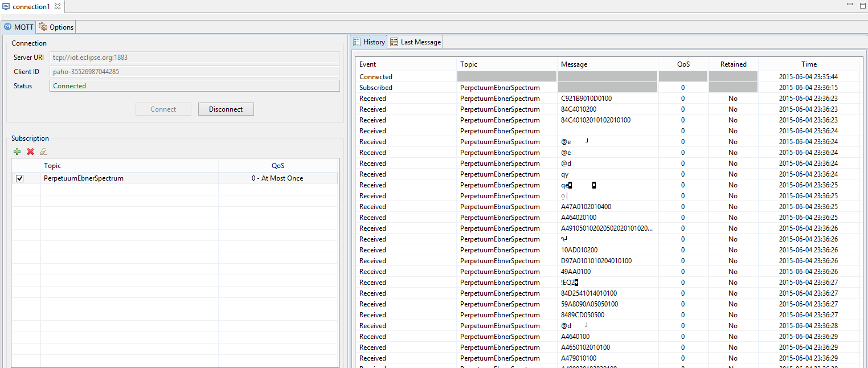The height and width of the screenshot is (368, 868).
Task: Switch to the Options tab
Action: (56, 27)
